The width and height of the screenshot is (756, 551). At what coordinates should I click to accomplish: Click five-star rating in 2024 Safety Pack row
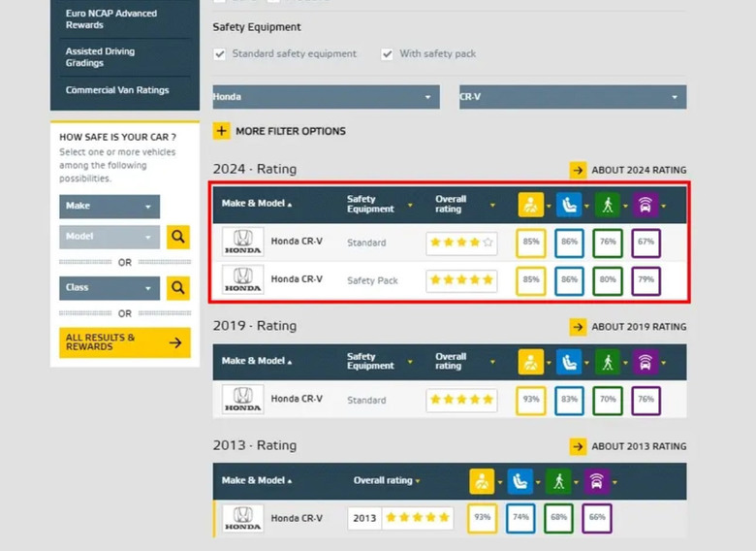pyautogui.click(x=461, y=280)
